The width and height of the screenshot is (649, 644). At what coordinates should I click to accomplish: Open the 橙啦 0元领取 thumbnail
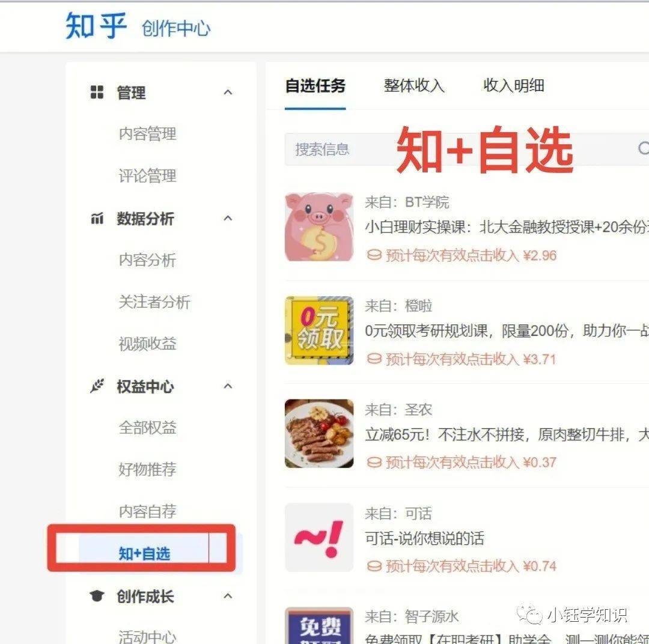(319, 330)
